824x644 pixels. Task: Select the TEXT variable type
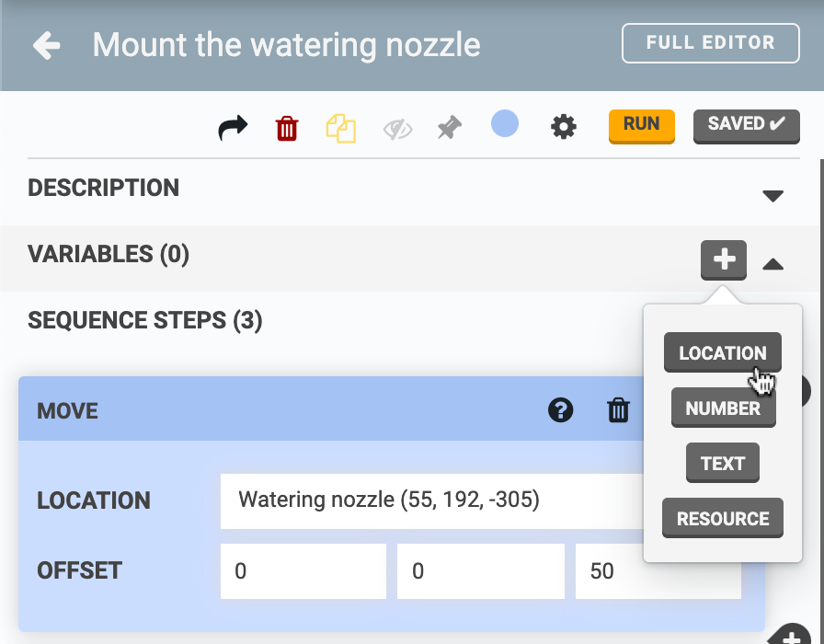722,463
